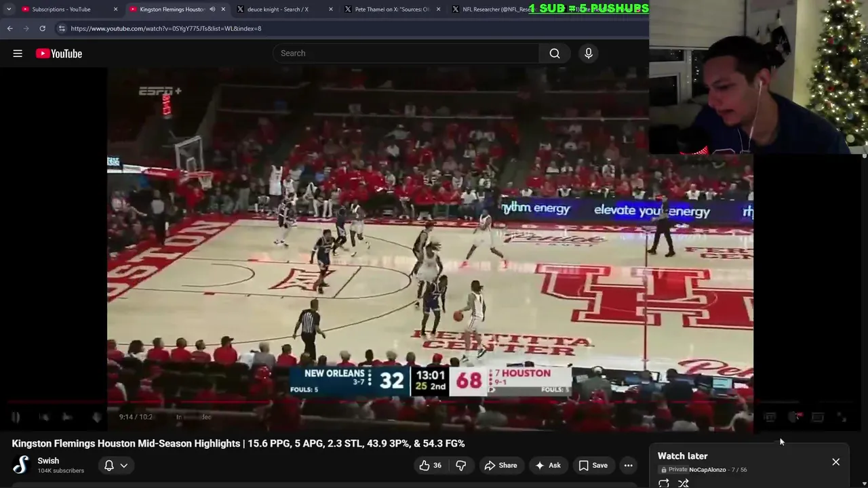Go forward with the browser forward arrow
This screenshot has height=488, width=868.
(26, 28)
